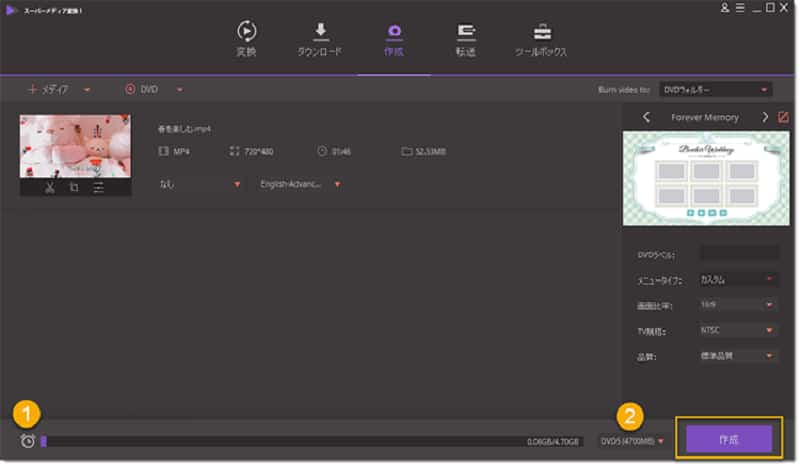Viewport: 800px width, 466px height.
Task: Switch to the ダウンロード tab
Action: tap(321, 39)
